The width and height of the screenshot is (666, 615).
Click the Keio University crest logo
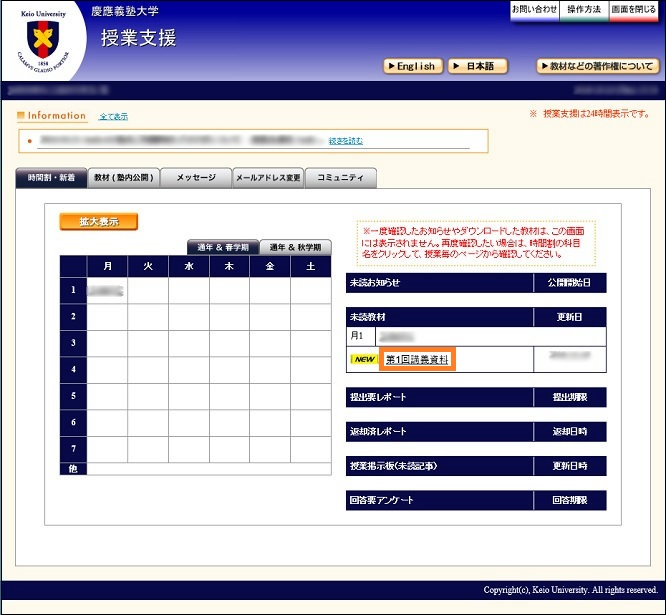coord(42,41)
